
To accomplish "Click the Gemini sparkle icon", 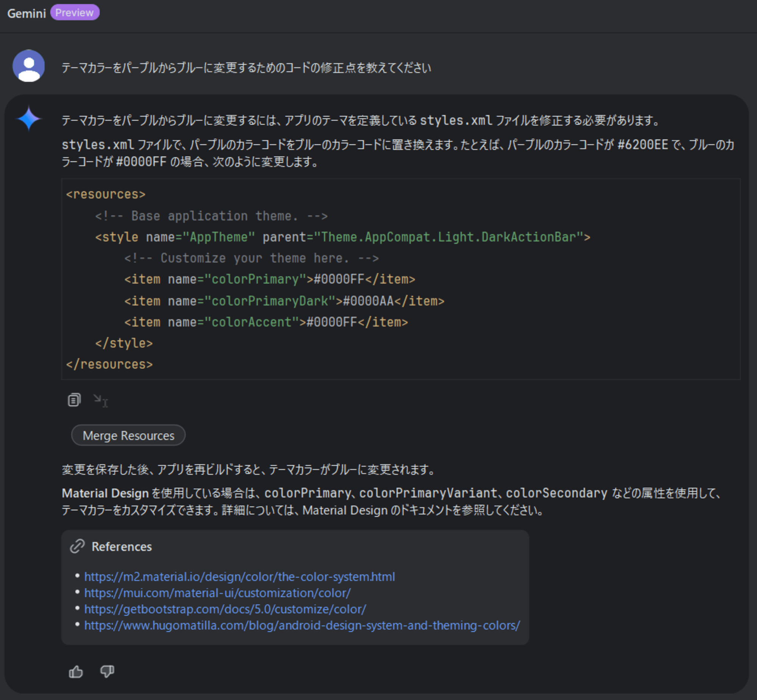I will click(x=29, y=118).
